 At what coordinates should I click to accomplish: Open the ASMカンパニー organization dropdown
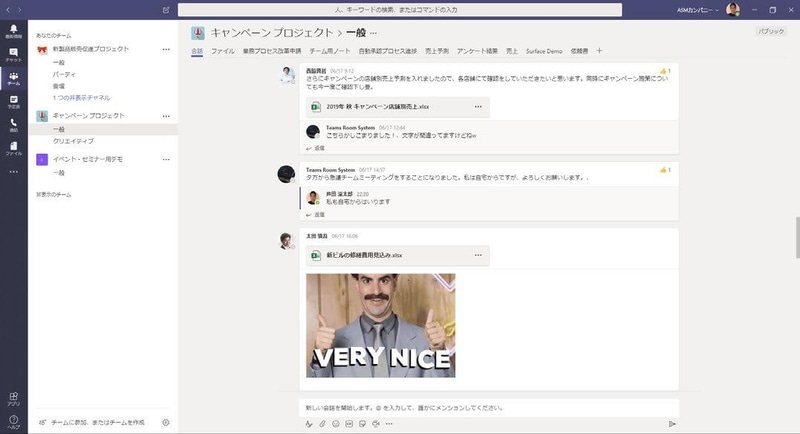point(697,10)
